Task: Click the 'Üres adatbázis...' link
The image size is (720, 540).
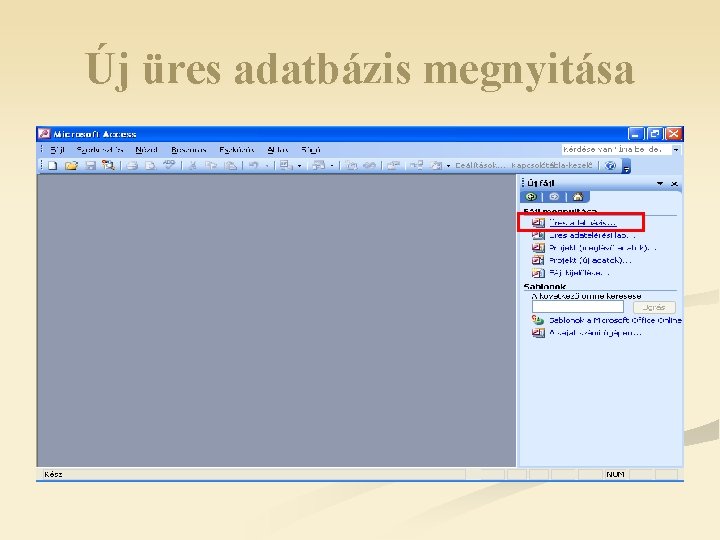Action: tap(583, 223)
